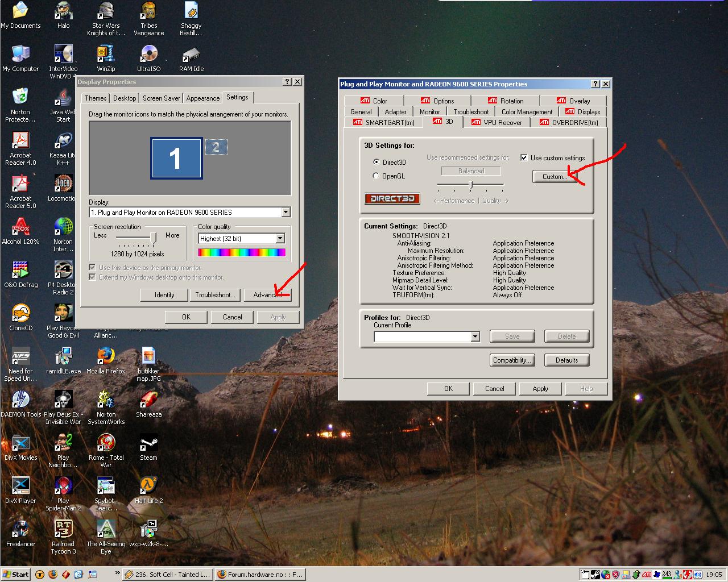
Task: Switch to the Themes tab
Action: pos(96,98)
